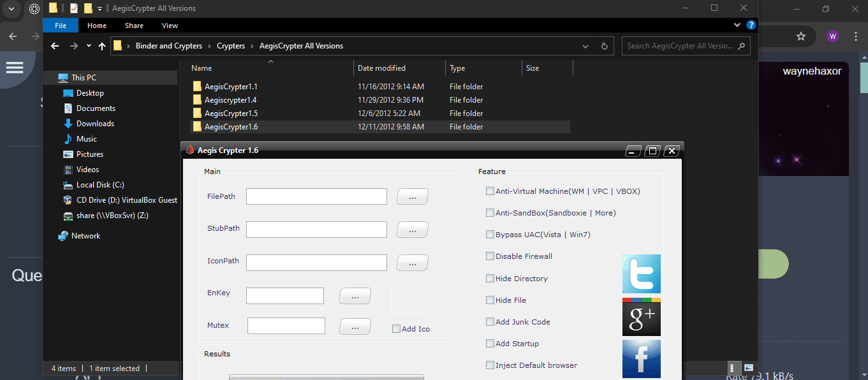Click the FilePath browse button

pyautogui.click(x=413, y=196)
